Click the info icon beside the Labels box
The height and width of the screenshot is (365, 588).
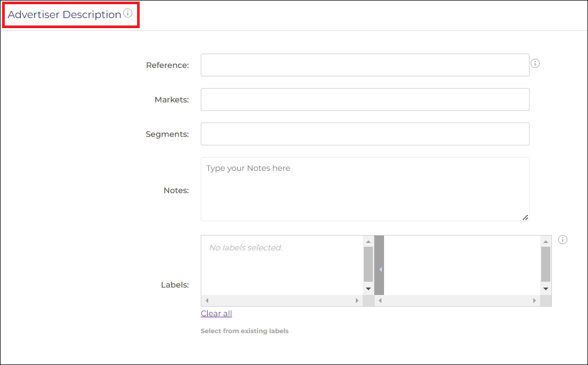[563, 240]
